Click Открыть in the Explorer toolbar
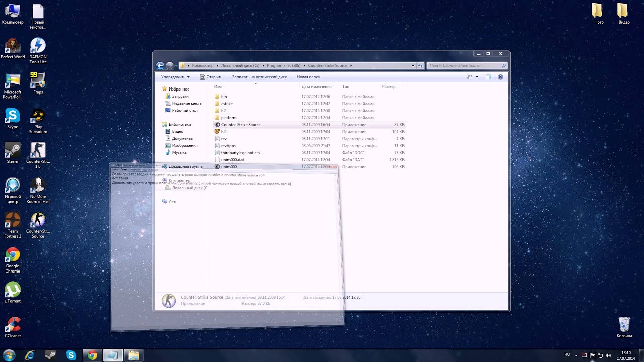 click(211, 77)
